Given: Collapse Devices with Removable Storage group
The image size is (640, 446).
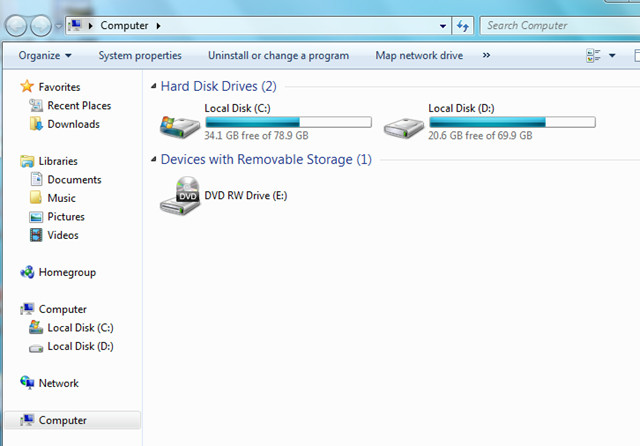Looking at the screenshot, I should tap(153, 159).
